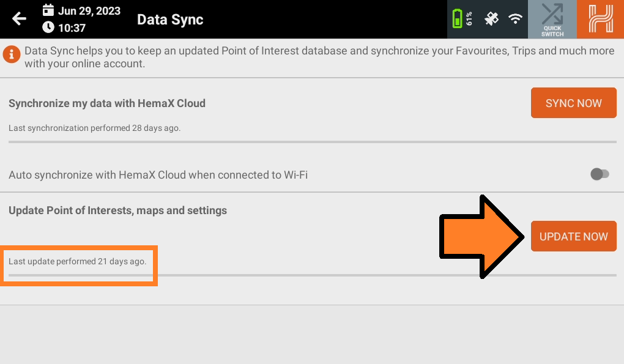
Task: Tap the Auto synchronize with HemaX Cloud label
Action: click(x=158, y=175)
